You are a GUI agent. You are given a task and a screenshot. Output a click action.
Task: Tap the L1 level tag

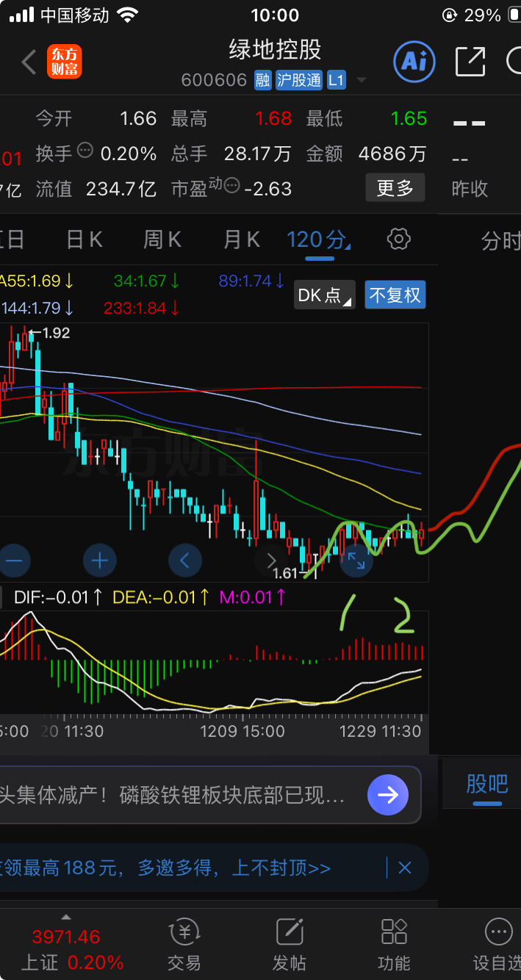336,80
